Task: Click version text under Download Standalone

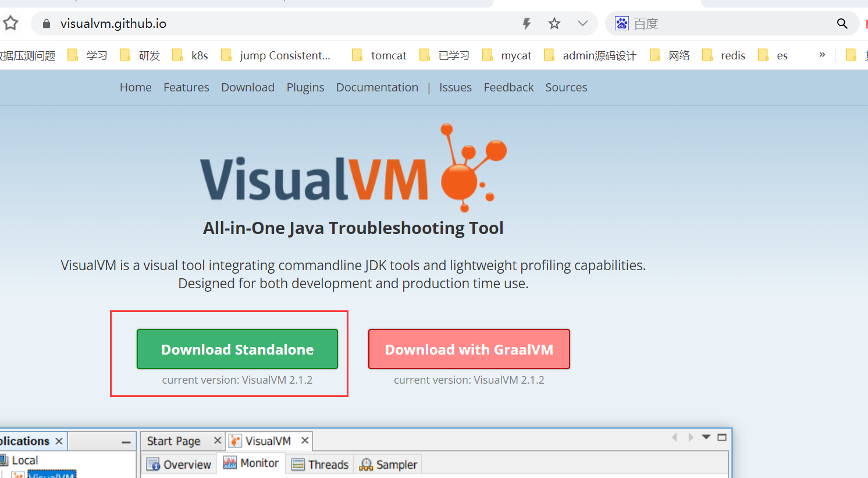Action: pos(237,380)
